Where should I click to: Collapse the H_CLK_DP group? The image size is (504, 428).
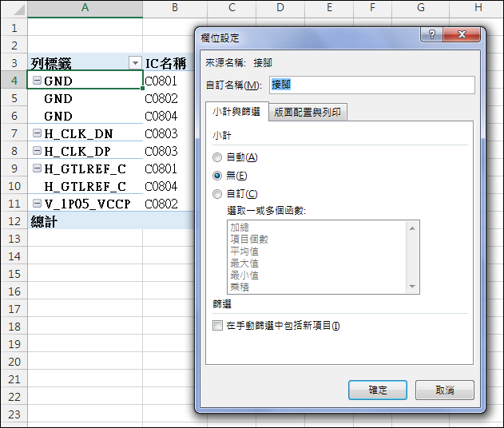[38, 151]
